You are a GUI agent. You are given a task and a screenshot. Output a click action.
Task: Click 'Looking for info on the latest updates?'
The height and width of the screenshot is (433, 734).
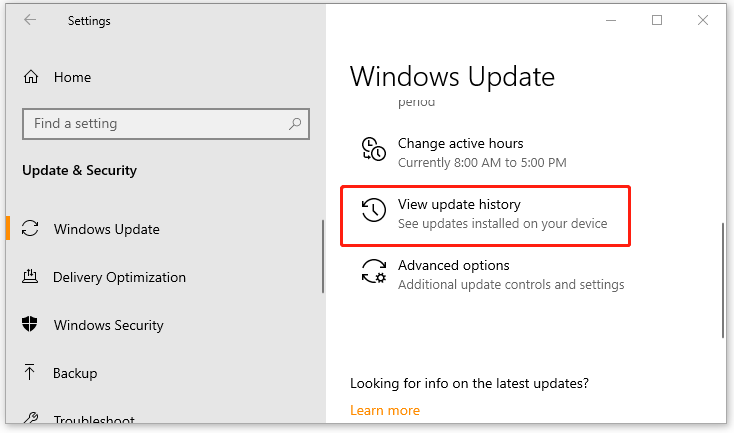[x=469, y=383]
